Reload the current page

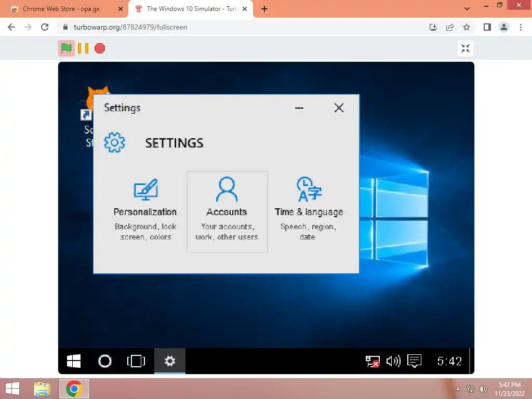tap(45, 27)
